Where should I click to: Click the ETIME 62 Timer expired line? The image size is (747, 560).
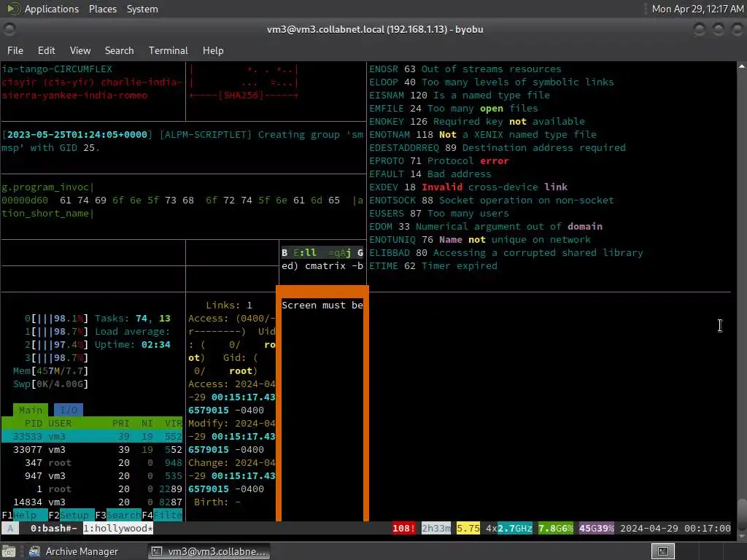pyautogui.click(x=433, y=265)
